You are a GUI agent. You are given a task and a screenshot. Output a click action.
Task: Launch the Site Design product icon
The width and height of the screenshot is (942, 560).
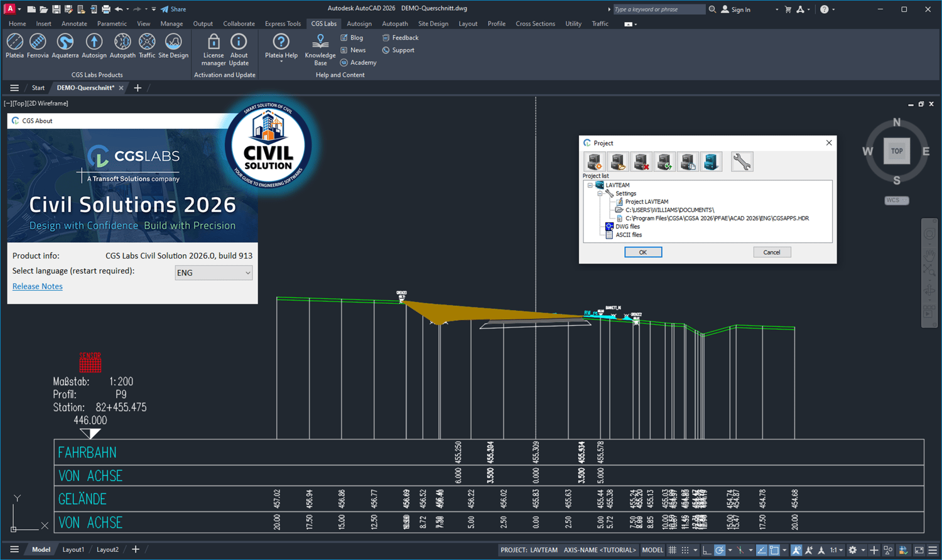(173, 46)
